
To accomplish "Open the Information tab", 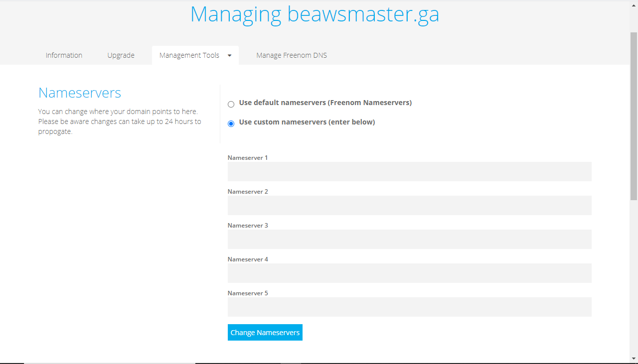I will point(64,55).
